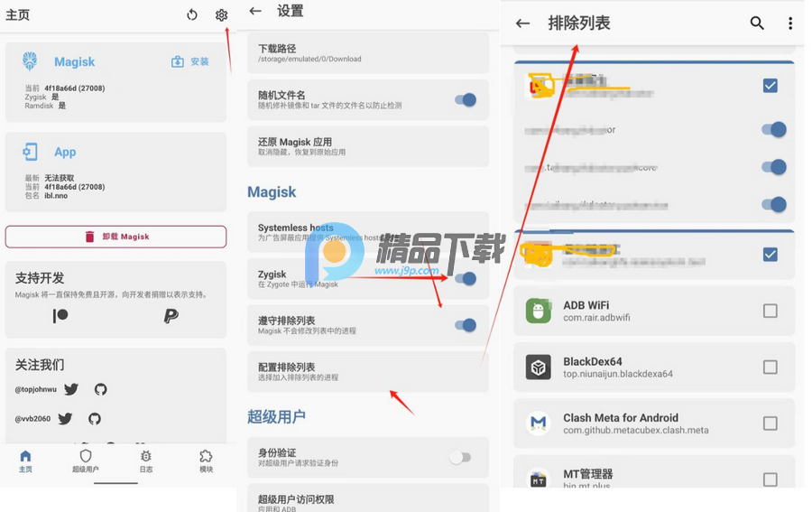The height and width of the screenshot is (512, 812).
Task: Open the Systemless hosts setting
Action: 368,232
